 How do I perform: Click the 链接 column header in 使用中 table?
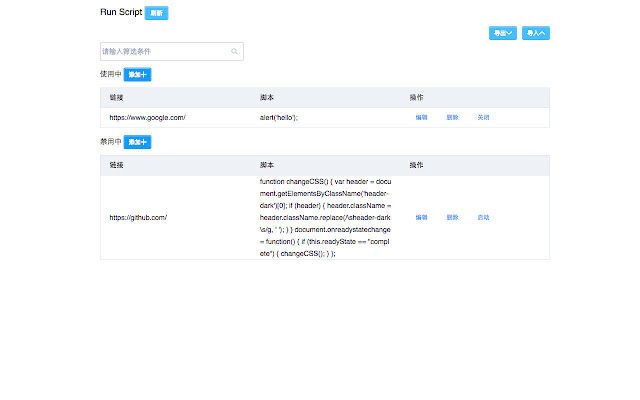click(x=116, y=98)
